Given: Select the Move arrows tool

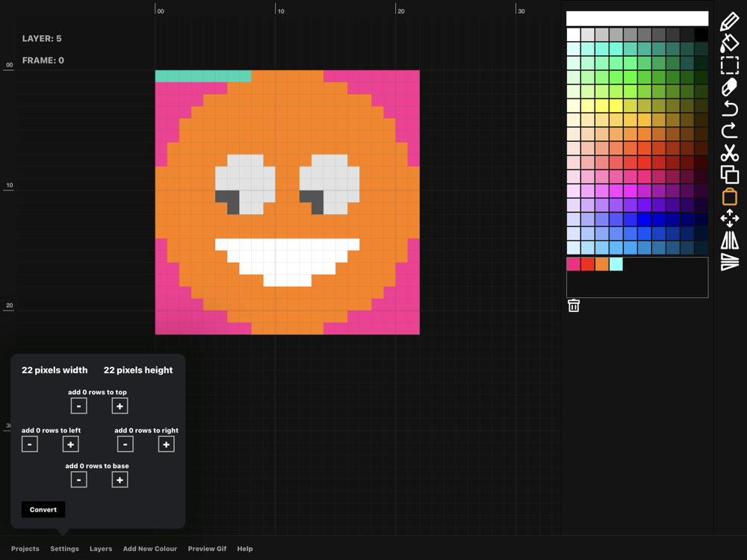Looking at the screenshot, I should 729,218.
